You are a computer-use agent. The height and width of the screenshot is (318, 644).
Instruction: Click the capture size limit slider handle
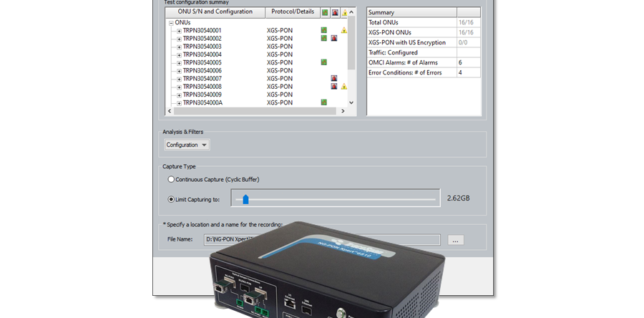(245, 199)
